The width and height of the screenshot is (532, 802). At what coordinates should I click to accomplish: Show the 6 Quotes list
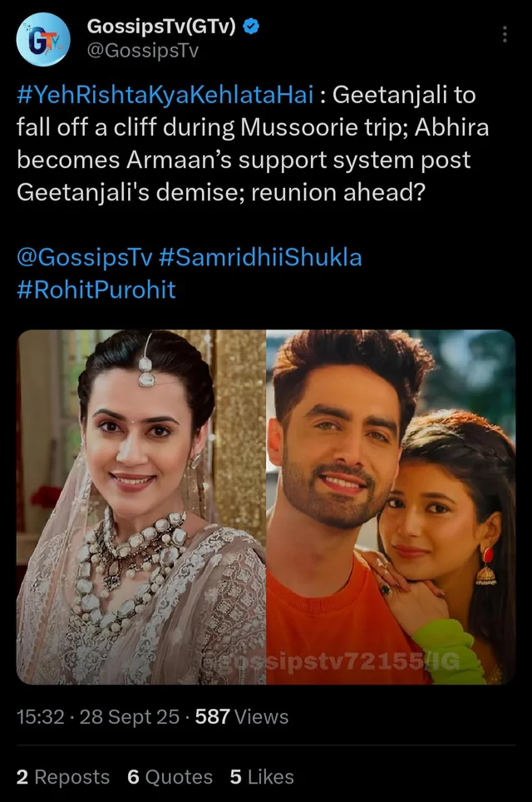[x=170, y=777]
